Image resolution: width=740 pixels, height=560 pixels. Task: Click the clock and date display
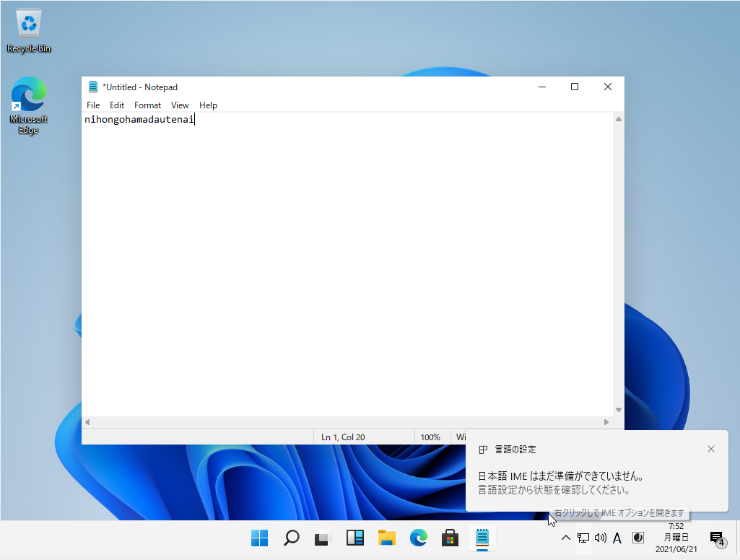[x=676, y=538]
